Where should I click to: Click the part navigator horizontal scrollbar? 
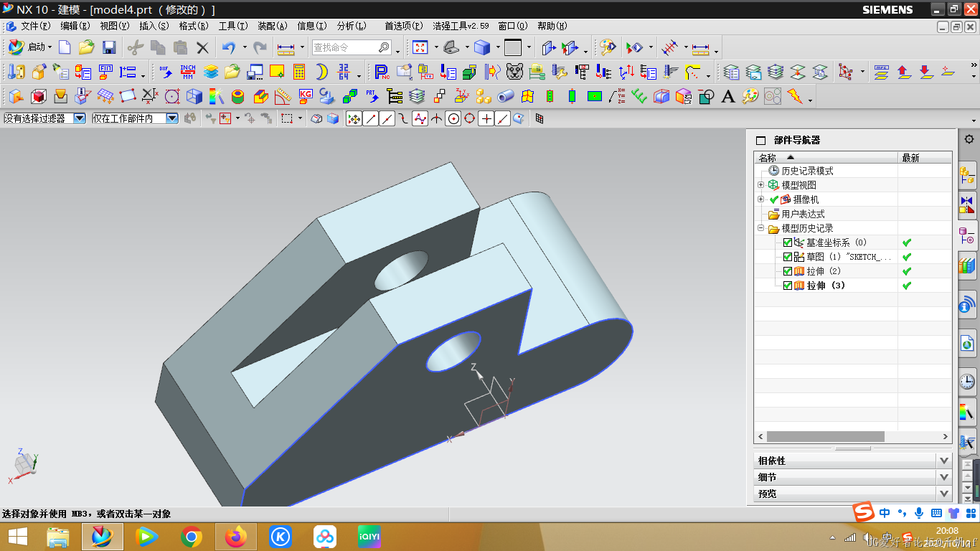[825, 436]
